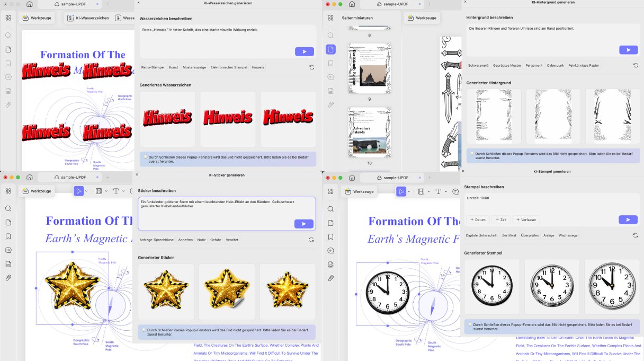Open thumbnails grid icon in watermark window sidebar
The width and height of the screenshot is (644, 361).
[x=8, y=18]
